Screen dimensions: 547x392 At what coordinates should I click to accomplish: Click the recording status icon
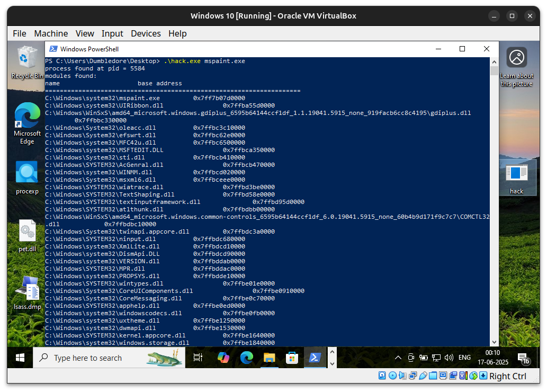(453, 376)
